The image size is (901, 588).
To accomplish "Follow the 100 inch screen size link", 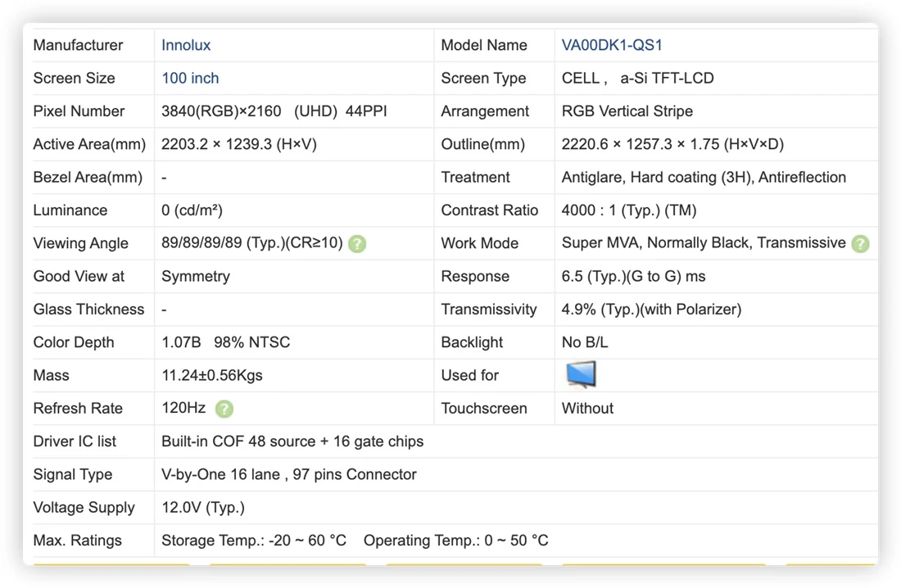I will 190,78.
